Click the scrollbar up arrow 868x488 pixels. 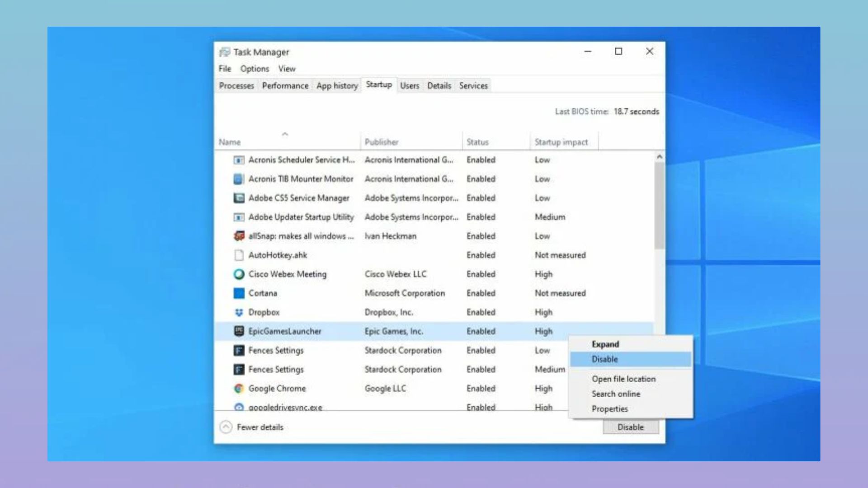click(660, 157)
